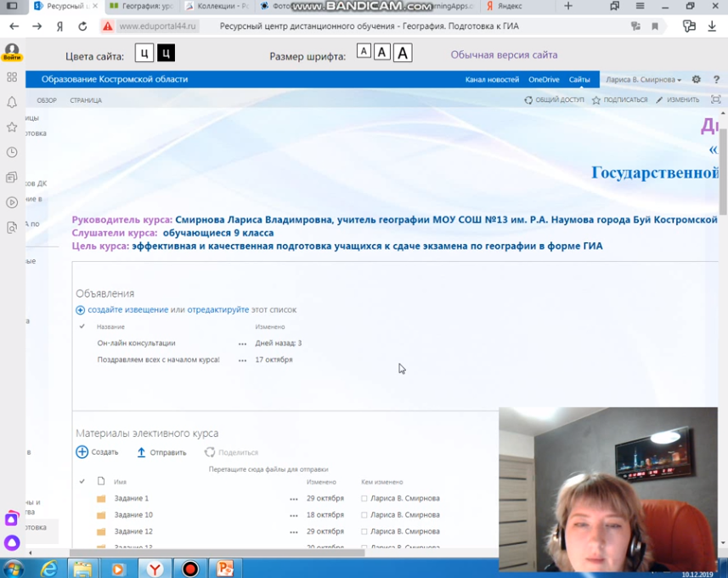
Task: Click the address bar URL field
Action: (157, 26)
